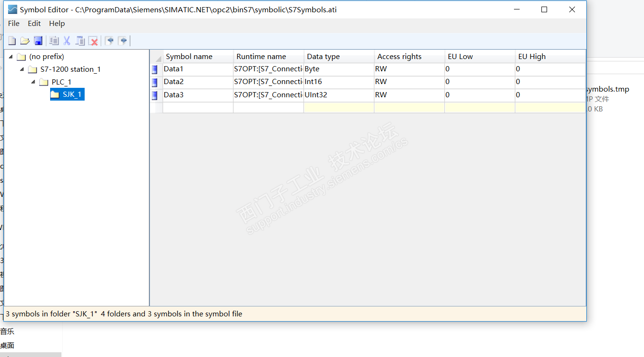Click the Byte data type cell
Viewport: 644px width, 357px height.
click(339, 69)
